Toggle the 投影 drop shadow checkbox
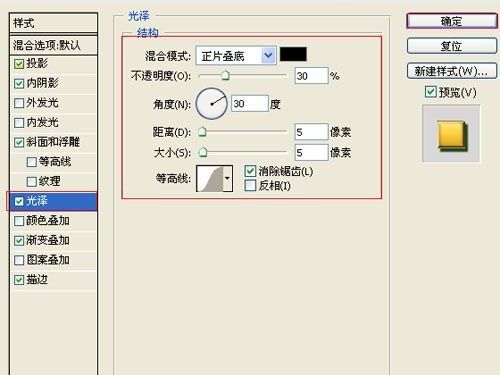The image size is (500, 375). pos(19,63)
